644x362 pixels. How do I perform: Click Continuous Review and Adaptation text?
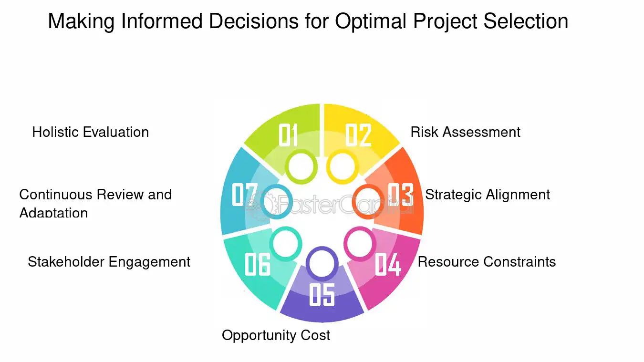pos(95,203)
